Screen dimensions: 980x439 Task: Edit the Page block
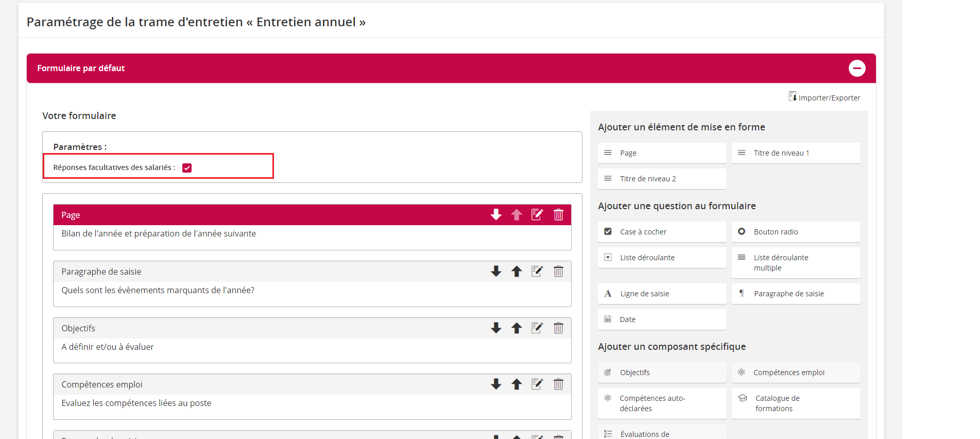pyautogui.click(x=537, y=215)
